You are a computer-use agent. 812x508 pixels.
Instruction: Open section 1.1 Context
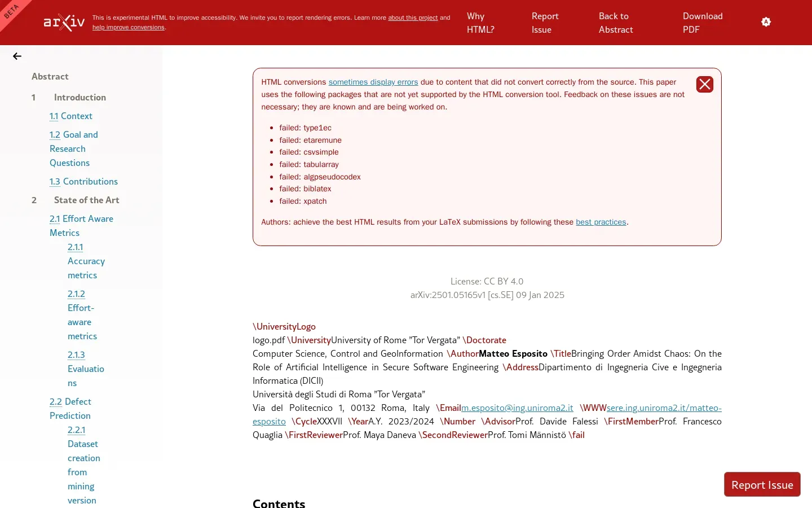tap(71, 116)
